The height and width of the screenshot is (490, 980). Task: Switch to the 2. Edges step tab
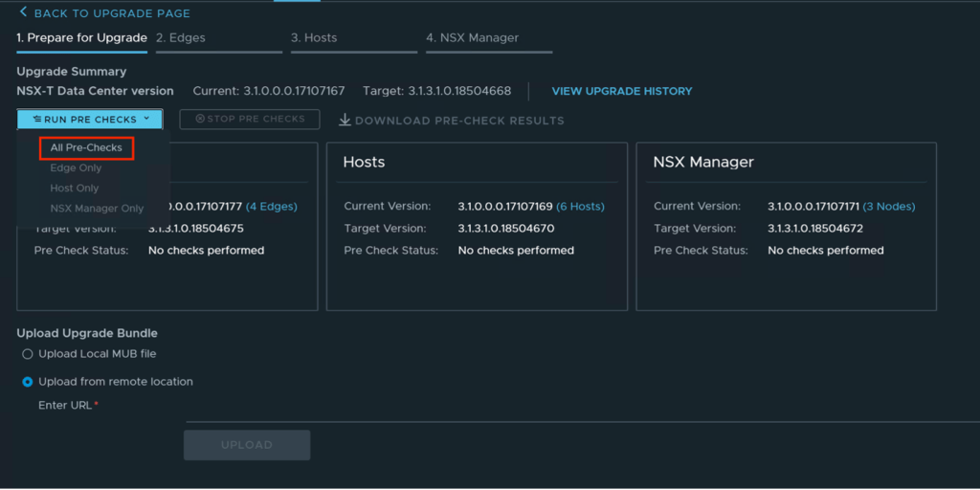tap(181, 38)
